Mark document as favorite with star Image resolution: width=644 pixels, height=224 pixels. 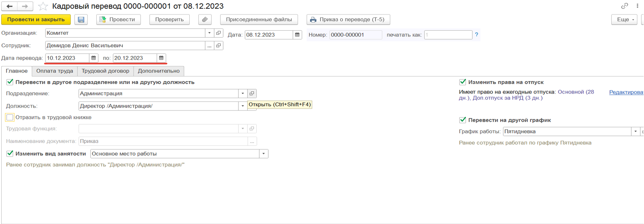click(x=43, y=7)
